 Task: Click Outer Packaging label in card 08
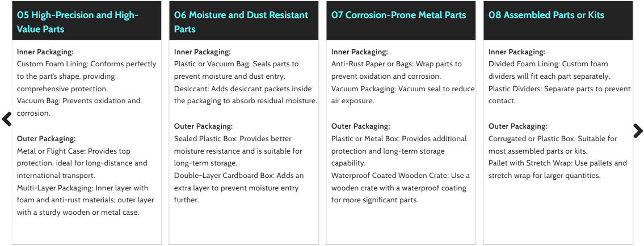(517, 126)
